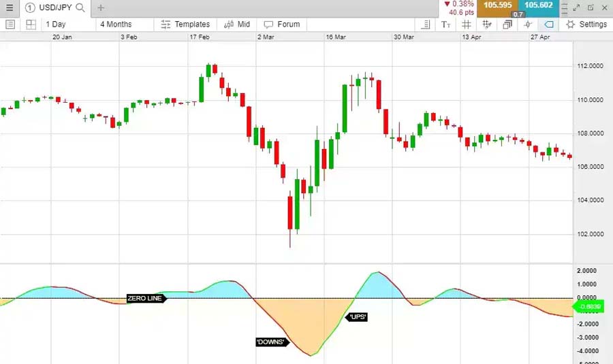
Task: Click the buy price 105.602
Action: tap(539, 5)
